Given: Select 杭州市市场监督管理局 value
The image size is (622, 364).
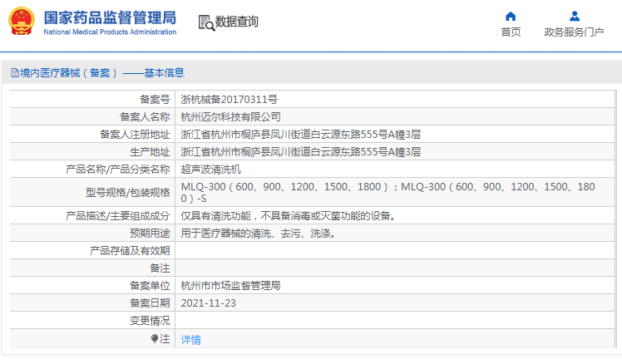Looking at the screenshot, I should point(230,286).
